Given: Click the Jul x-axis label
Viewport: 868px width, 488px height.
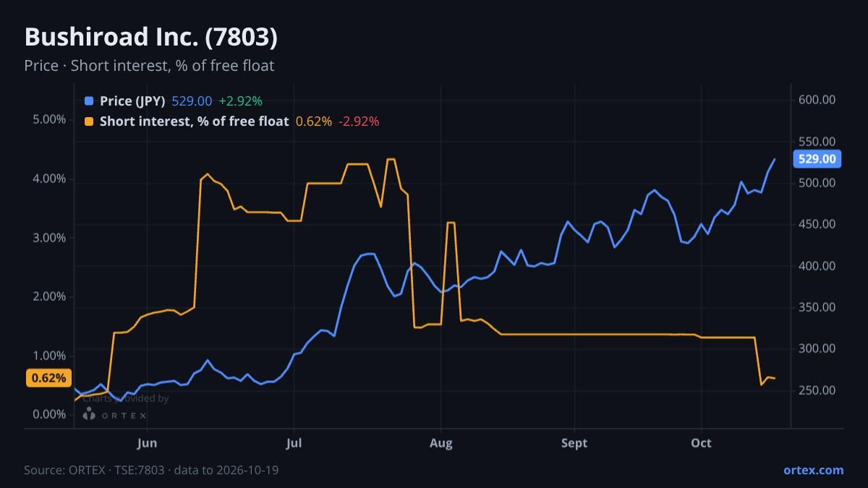Looking at the screenshot, I should point(294,443).
